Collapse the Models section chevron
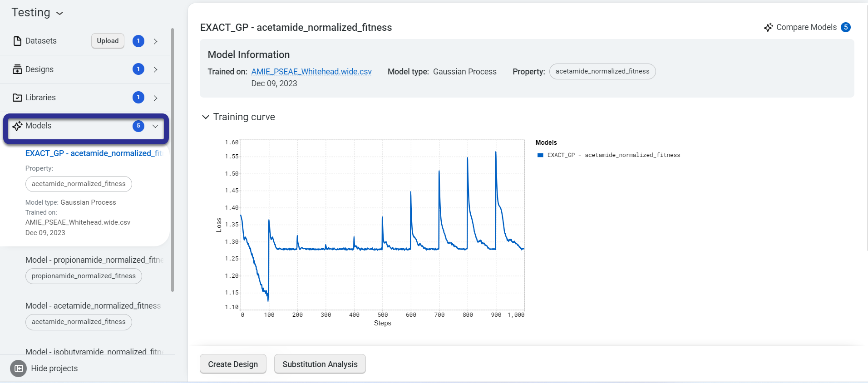 (x=155, y=126)
